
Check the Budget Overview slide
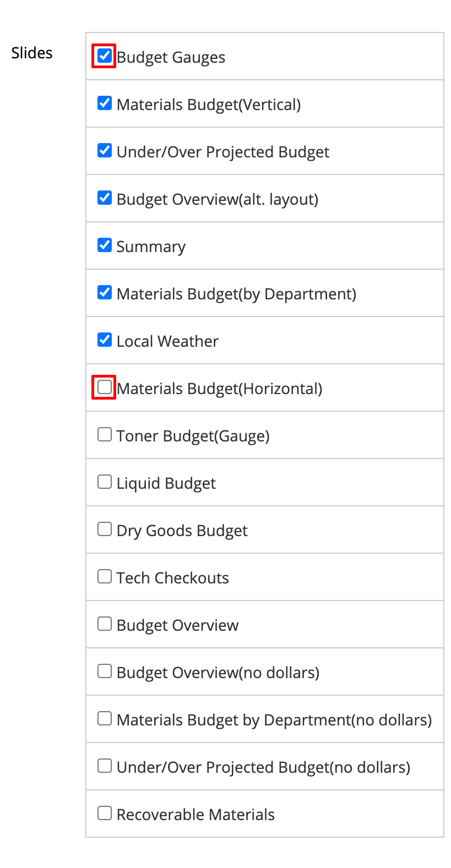[x=104, y=623]
